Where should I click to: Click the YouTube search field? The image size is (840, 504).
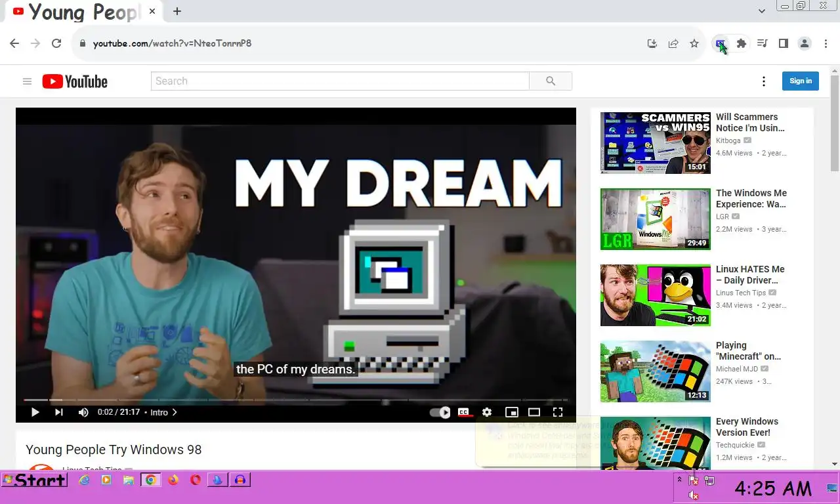(x=340, y=81)
